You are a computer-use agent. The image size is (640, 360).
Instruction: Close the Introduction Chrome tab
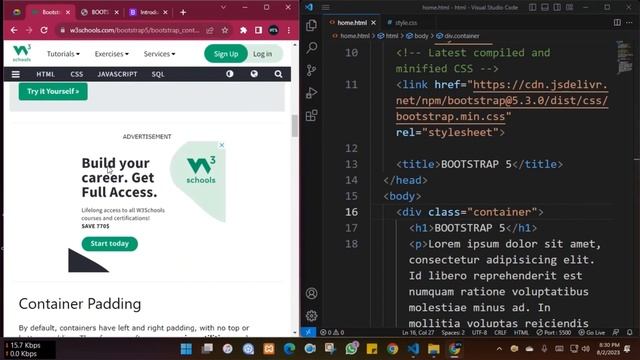165,12
